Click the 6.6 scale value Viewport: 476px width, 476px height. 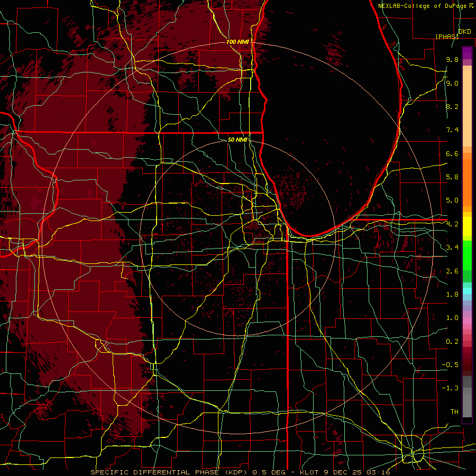[452, 153]
